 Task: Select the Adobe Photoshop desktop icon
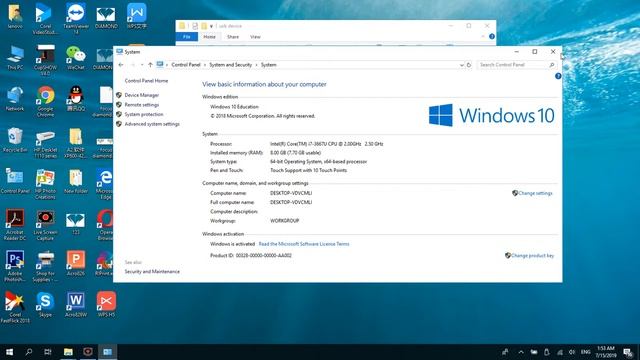(x=15, y=266)
